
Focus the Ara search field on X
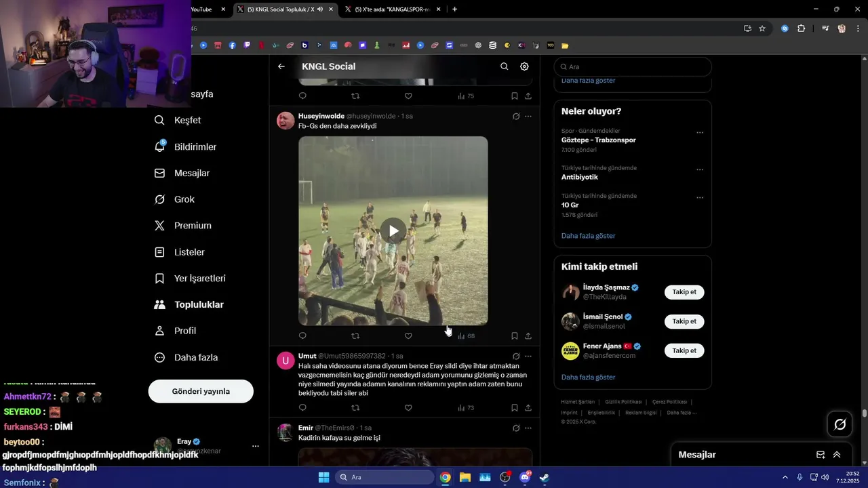633,66
